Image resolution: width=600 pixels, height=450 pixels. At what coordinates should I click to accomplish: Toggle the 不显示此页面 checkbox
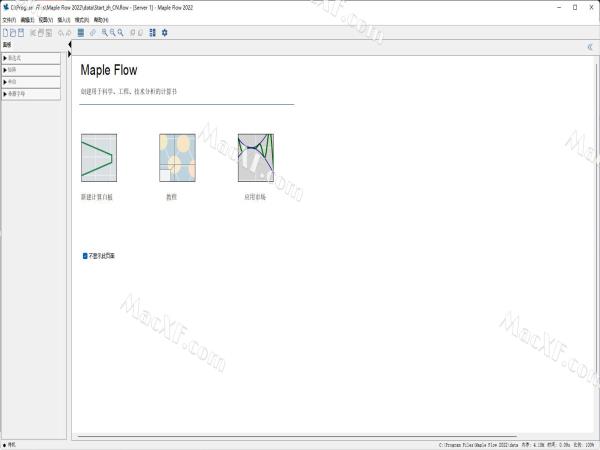coord(85,256)
